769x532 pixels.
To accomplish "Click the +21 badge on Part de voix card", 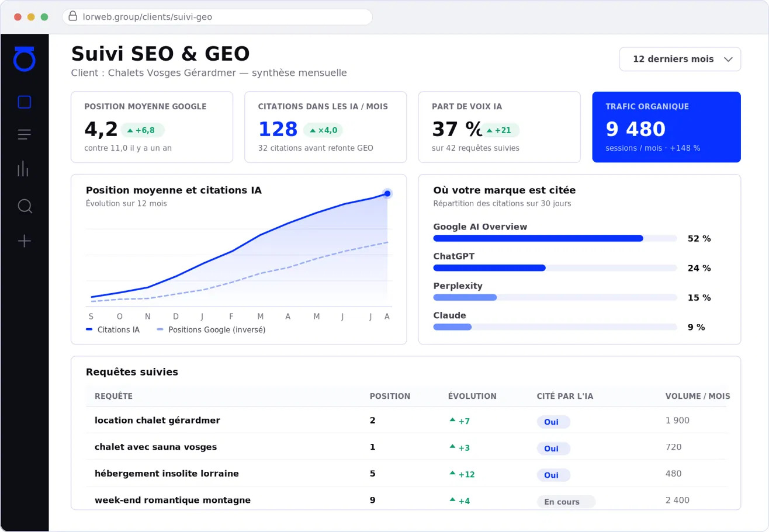I will coord(500,130).
